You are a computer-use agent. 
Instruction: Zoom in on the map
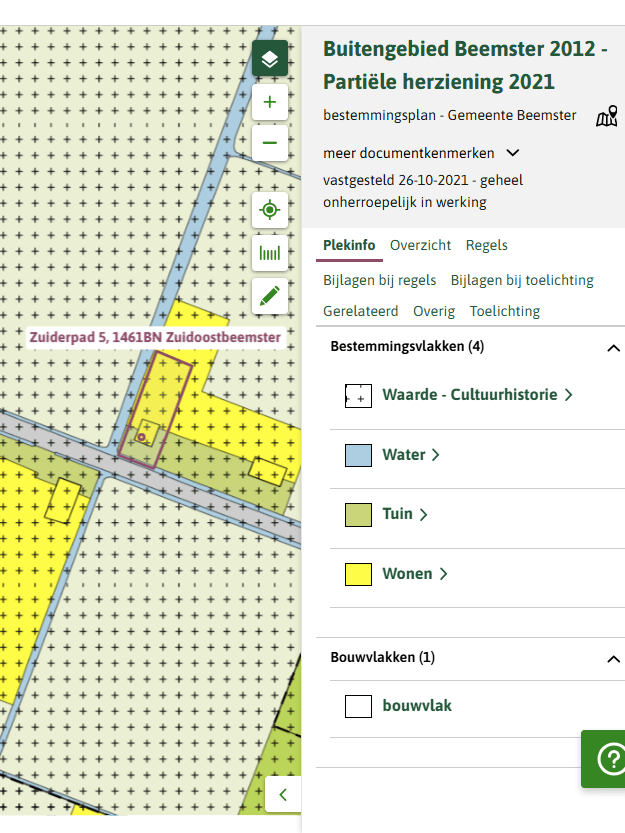coord(269,102)
